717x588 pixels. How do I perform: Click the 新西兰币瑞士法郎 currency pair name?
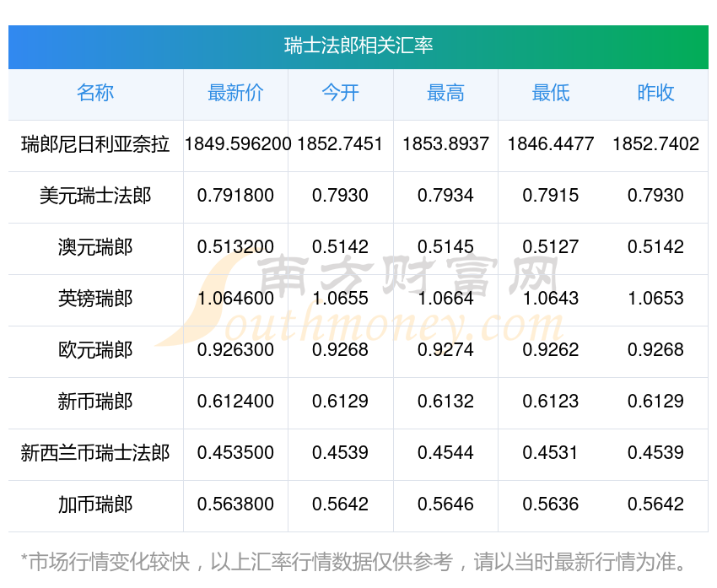(x=95, y=453)
